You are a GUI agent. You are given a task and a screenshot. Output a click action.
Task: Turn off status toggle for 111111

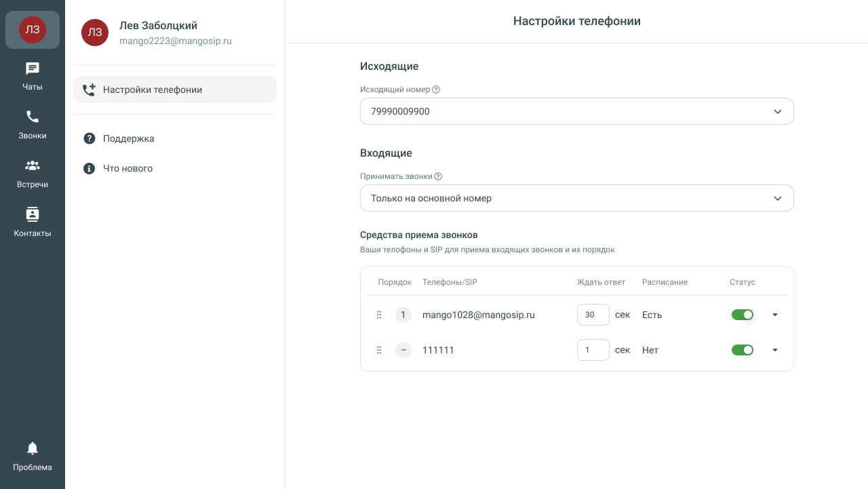coord(742,350)
